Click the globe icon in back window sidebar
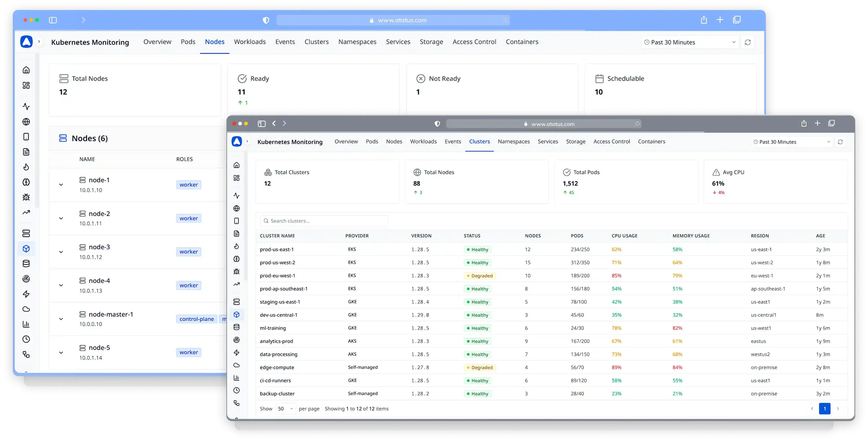The height and width of the screenshot is (441, 868). point(26,122)
